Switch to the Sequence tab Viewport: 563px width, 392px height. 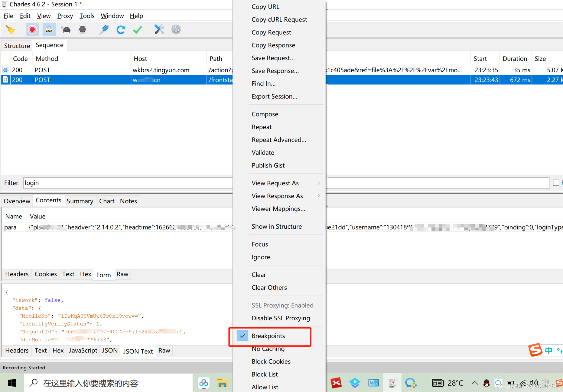[50, 45]
